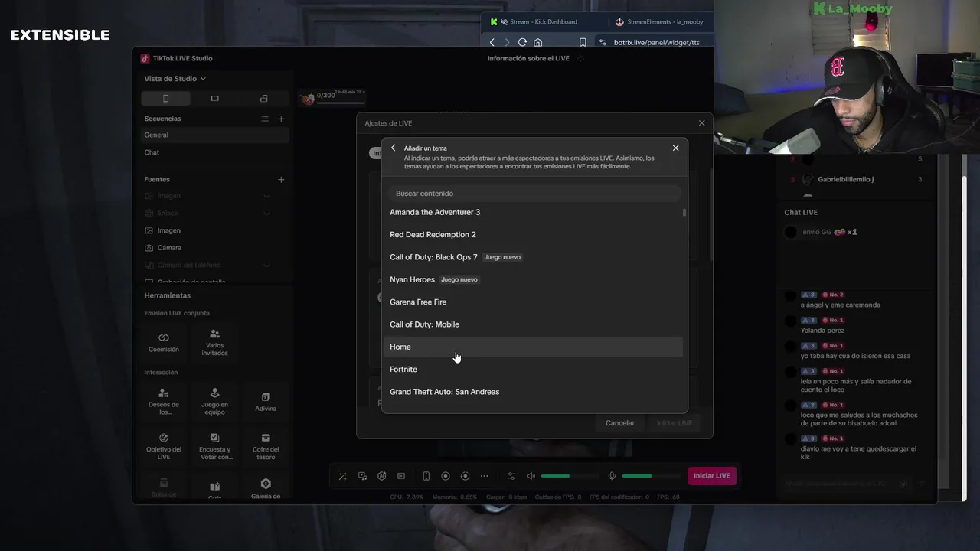980x551 pixels.
Task: Expand the Cámara del teléfono chevron
Action: 266,266
